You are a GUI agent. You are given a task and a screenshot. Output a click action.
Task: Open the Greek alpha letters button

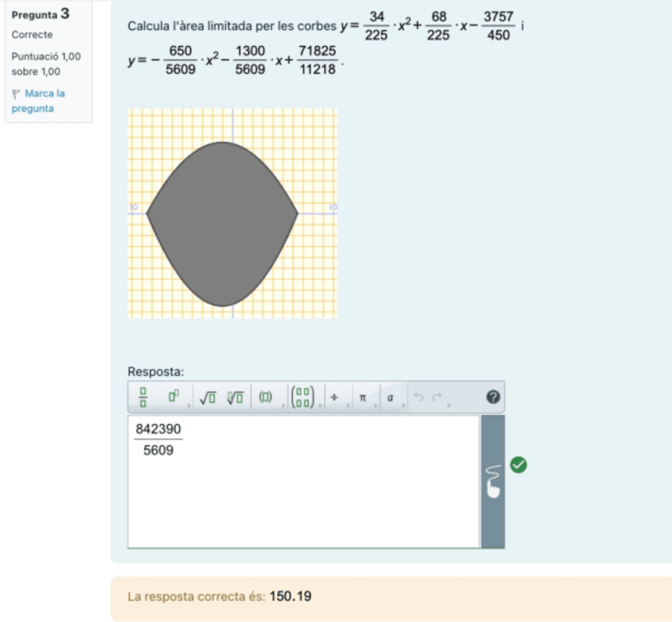coord(390,398)
